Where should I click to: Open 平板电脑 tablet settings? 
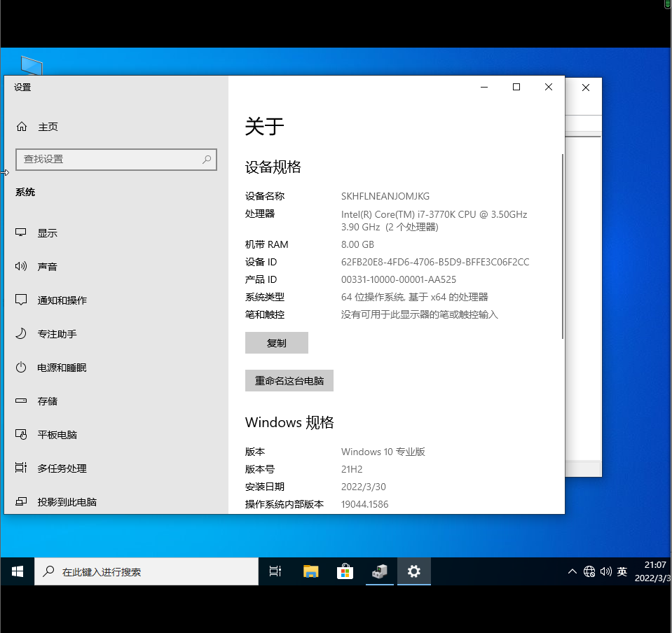click(46, 435)
